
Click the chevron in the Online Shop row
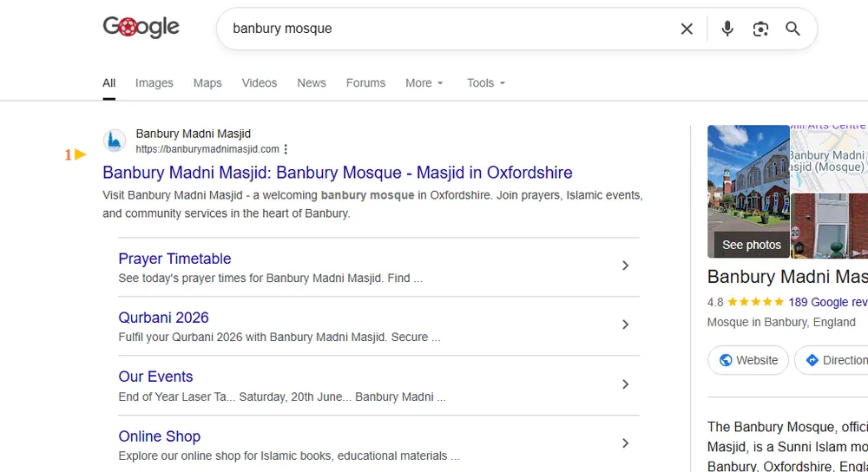click(x=625, y=443)
